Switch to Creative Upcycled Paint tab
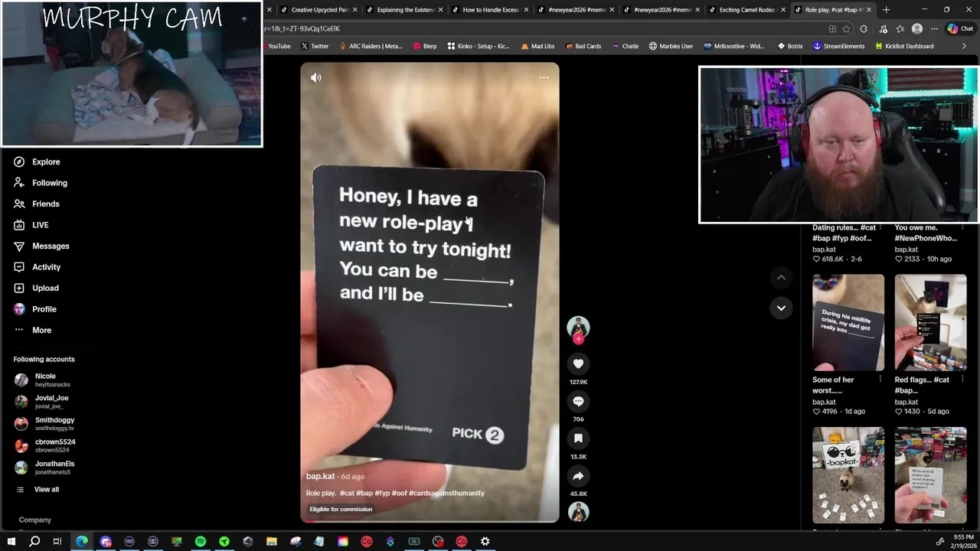Screen dimensions: 980x551 [318, 10]
